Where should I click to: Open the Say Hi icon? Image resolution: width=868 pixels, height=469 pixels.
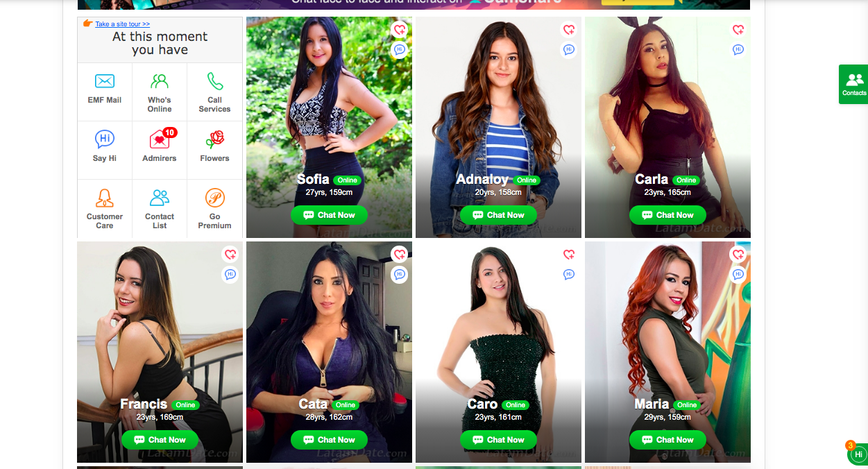click(105, 139)
